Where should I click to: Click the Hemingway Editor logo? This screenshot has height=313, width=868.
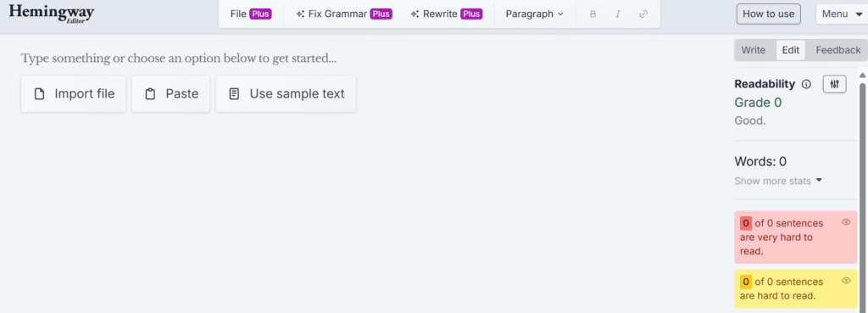[x=51, y=14]
